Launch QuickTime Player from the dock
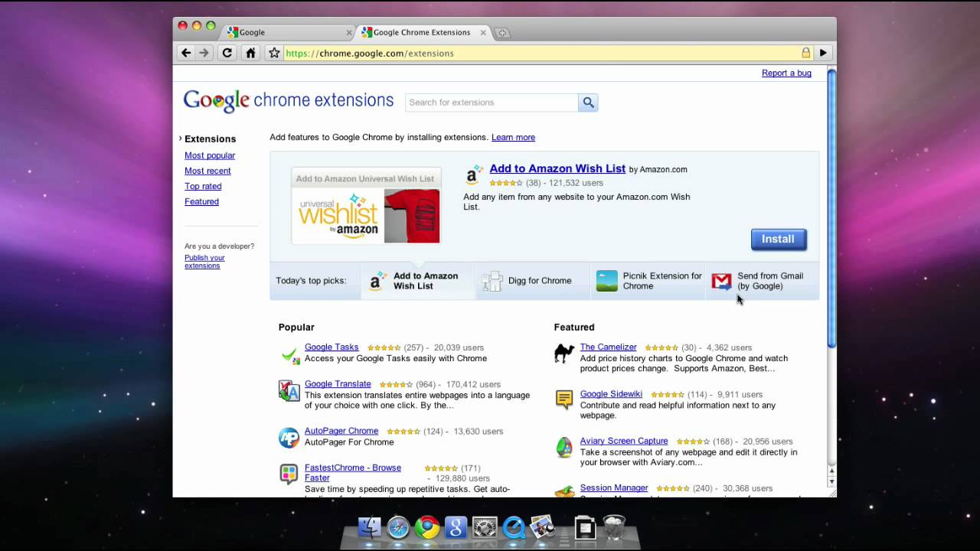The image size is (980, 551). 514,527
